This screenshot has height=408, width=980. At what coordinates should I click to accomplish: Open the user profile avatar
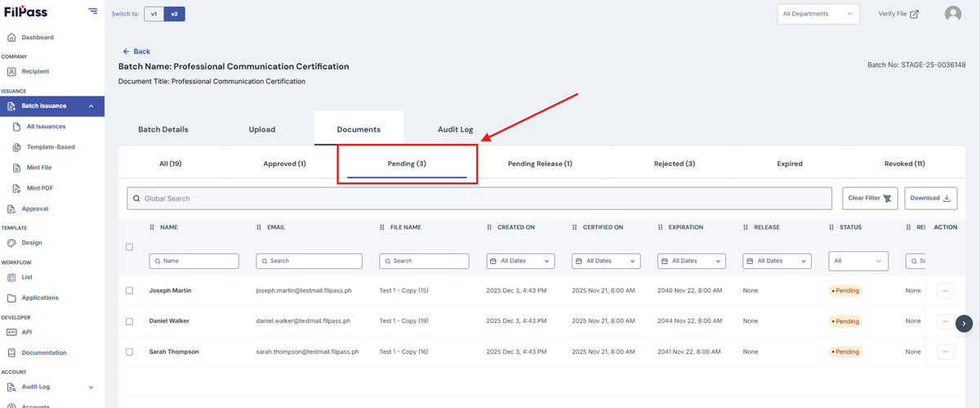click(x=953, y=14)
